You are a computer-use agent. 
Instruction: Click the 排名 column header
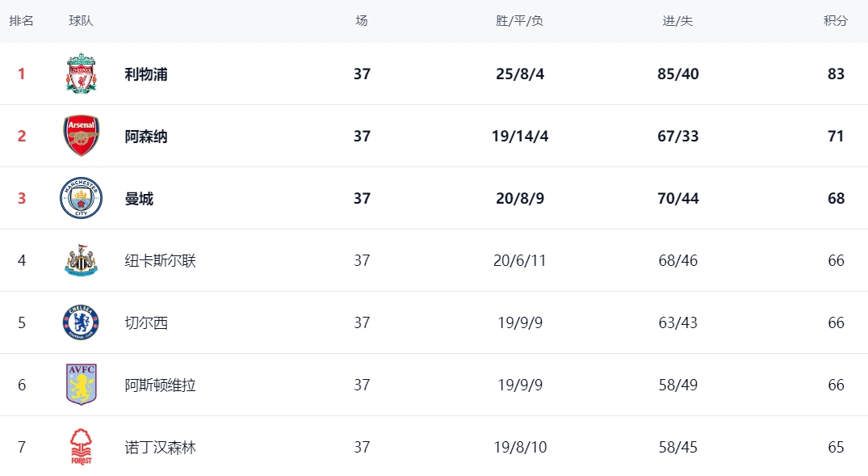pos(22,21)
